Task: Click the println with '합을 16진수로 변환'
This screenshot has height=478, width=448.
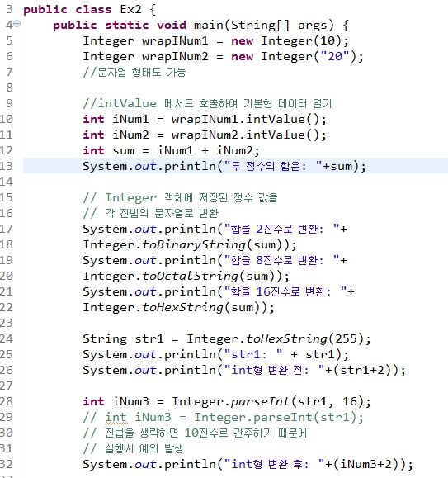Action: click(x=219, y=291)
